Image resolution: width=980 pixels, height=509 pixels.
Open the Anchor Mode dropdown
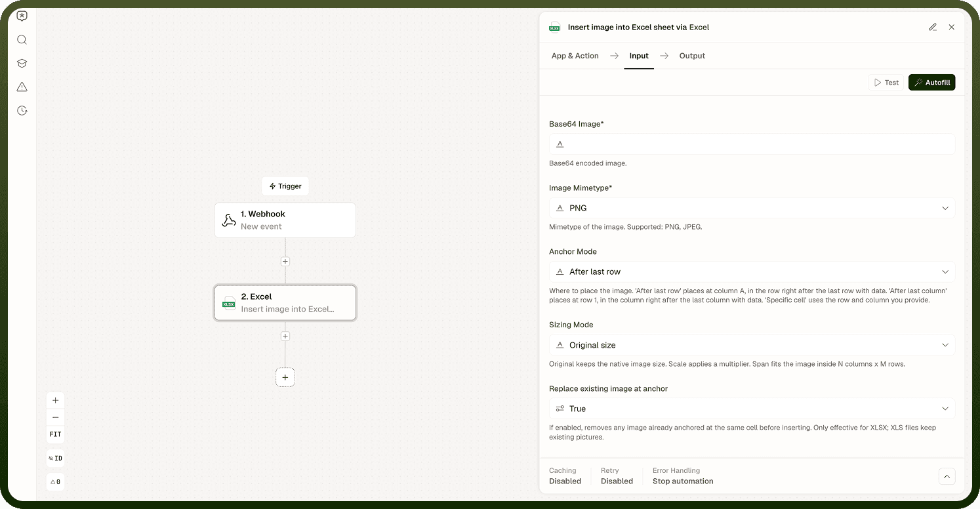click(x=752, y=272)
